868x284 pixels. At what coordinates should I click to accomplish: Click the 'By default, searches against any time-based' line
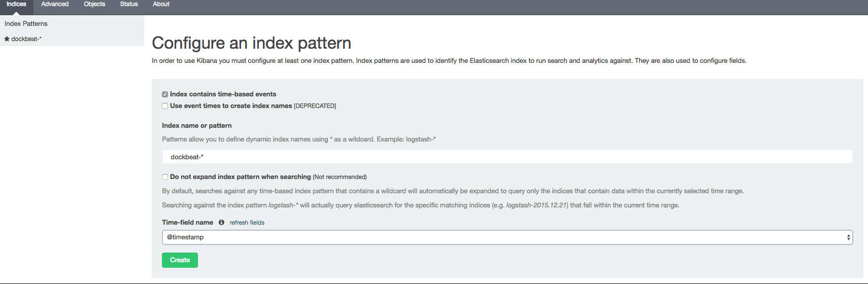click(x=453, y=191)
